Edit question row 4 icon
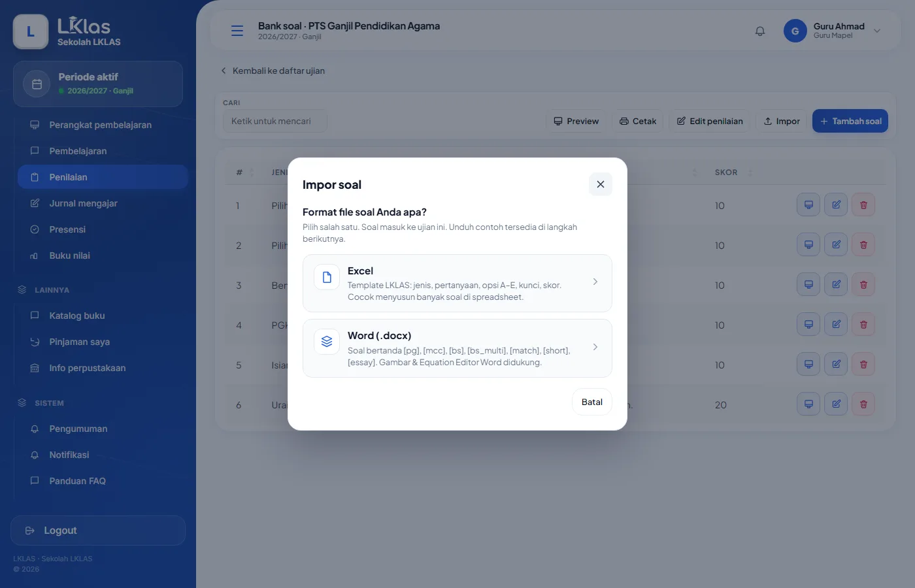The height and width of the screenshot is (588, 915). (836, 325)
